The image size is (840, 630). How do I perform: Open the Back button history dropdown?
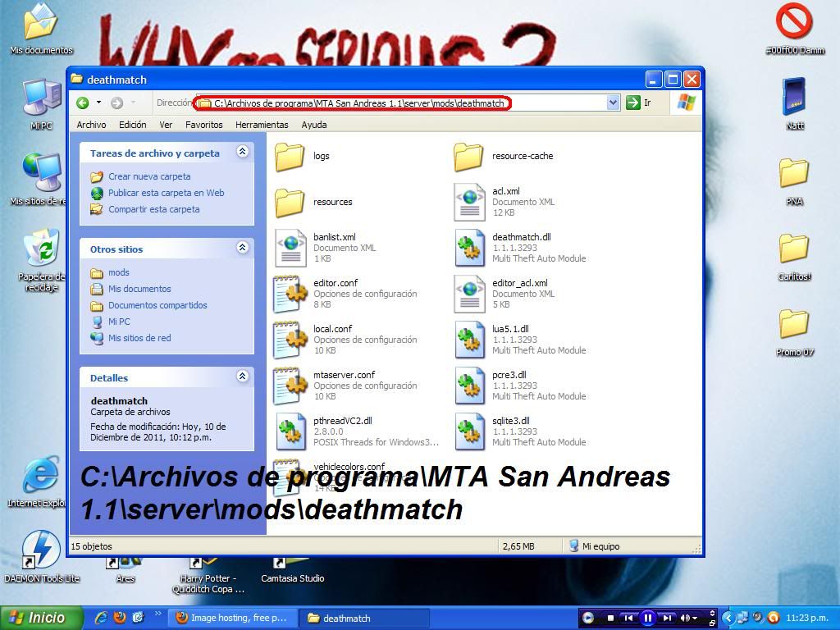pos(98,103)
